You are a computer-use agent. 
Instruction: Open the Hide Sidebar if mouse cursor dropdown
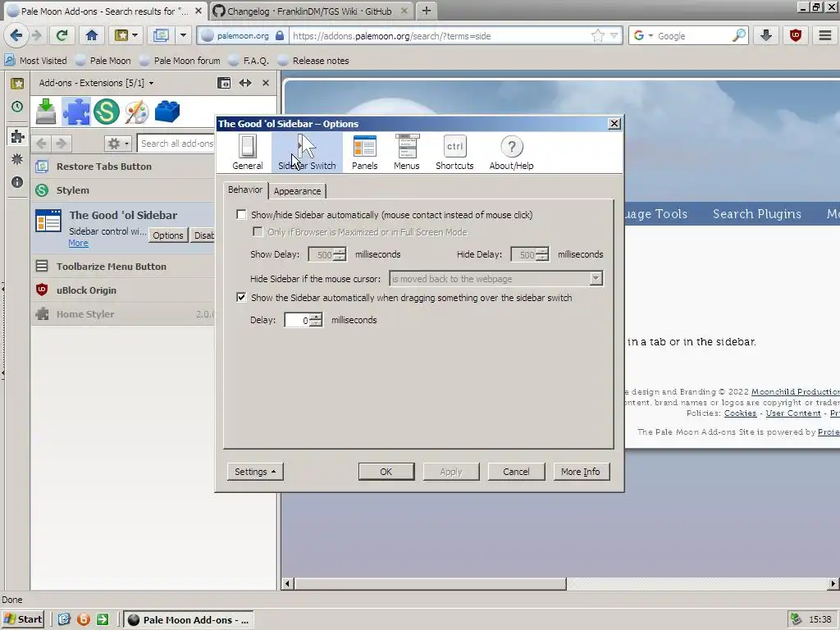point(496,279)
